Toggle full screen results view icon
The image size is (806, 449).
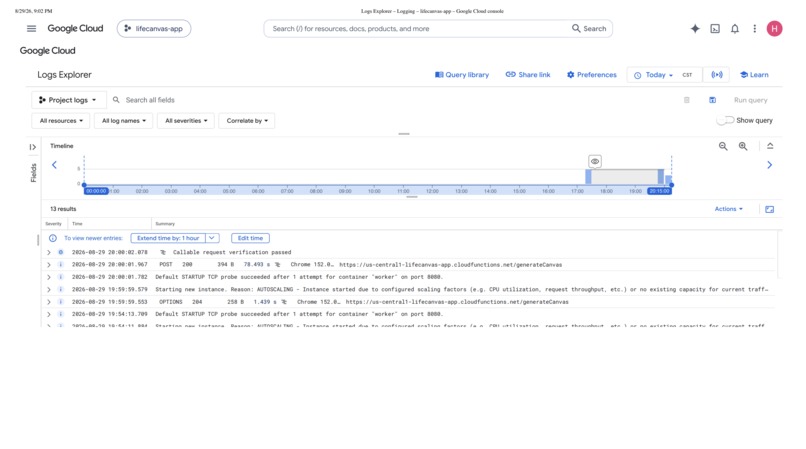tap(770, 209)
